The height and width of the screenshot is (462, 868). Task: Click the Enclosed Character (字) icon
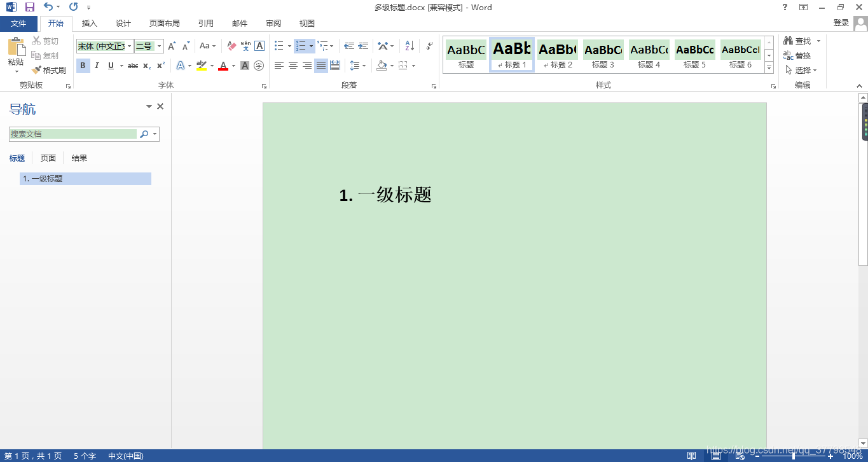point(259,66)
